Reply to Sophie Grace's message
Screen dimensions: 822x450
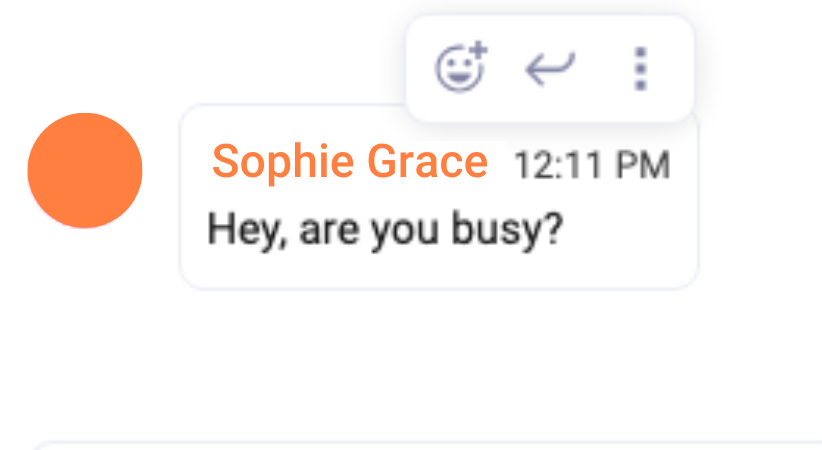(550, 68)
